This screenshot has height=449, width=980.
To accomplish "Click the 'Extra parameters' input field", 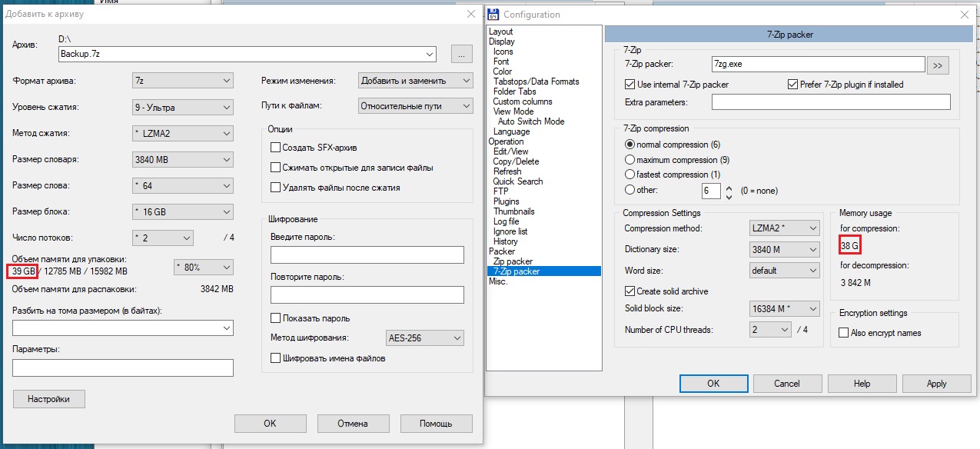I will tap(831, 101).
